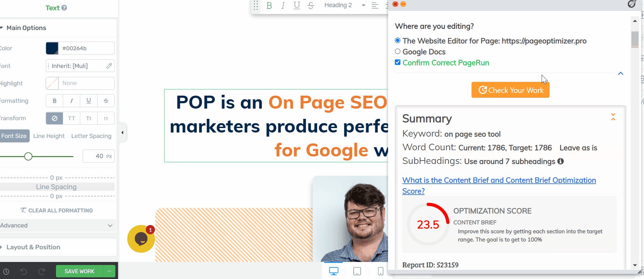Toggle Underline in the Formatting row

click(x=89, y=101)
